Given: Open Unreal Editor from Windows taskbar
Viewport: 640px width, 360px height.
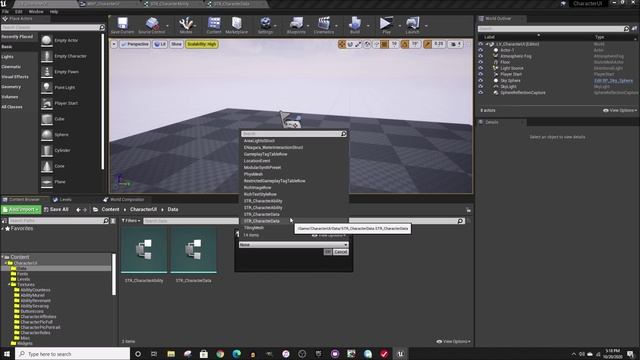Looking at the screenshot, I should coord(400,354).
